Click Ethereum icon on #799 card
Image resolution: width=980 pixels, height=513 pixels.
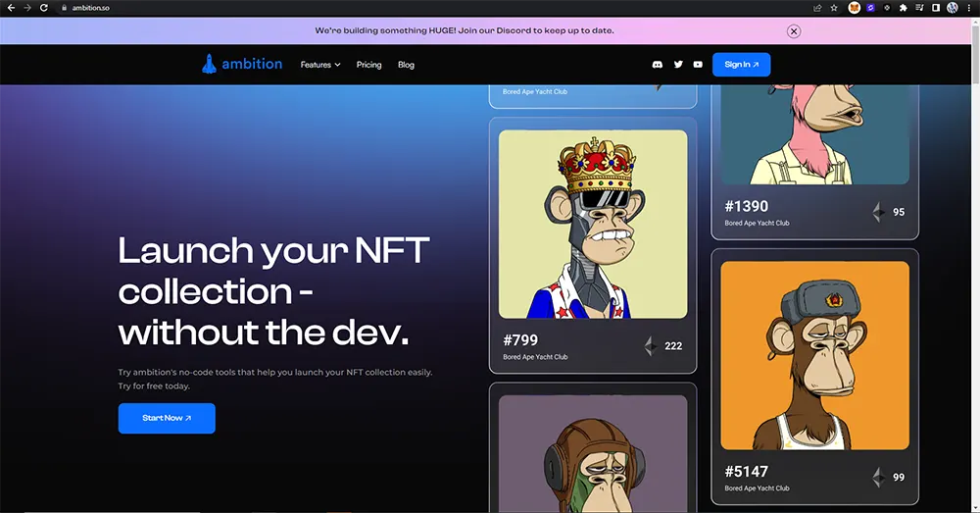point(651,346)
